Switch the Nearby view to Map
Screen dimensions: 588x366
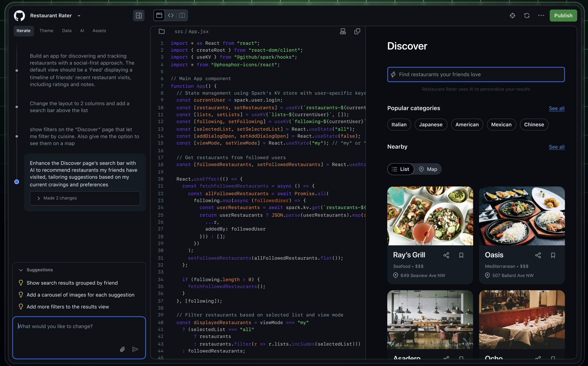click(427, 169)
